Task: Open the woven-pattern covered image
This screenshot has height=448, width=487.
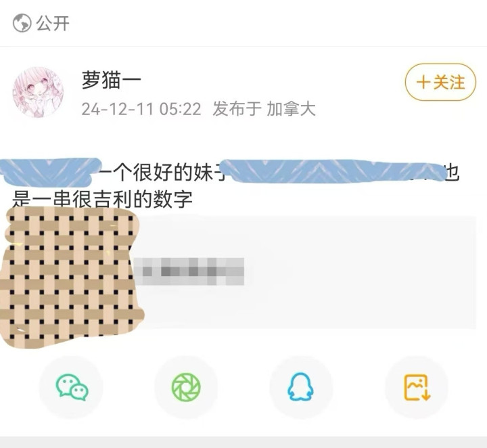Action: tap(70, 276)
